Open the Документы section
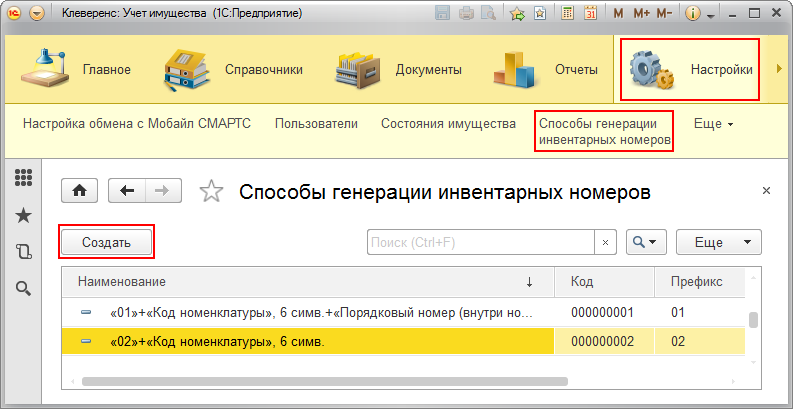This screenshot has height=409, width=793. (x=399, y=69)
